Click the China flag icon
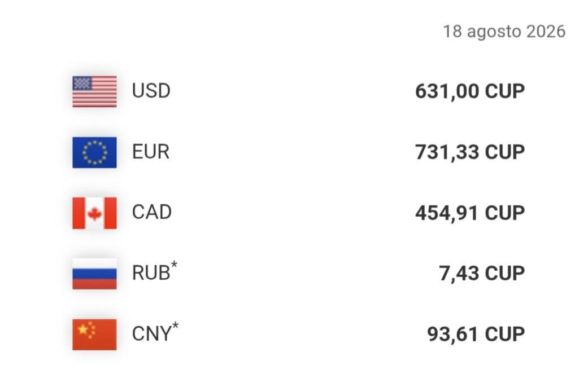This screenshot has height=374, width=588. [x=94, y=335]
